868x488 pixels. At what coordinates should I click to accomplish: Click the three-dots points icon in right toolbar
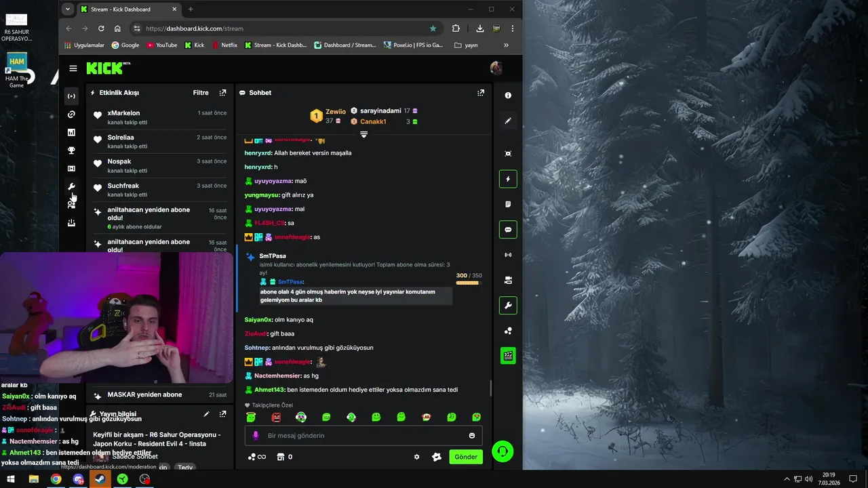[508, 331]
